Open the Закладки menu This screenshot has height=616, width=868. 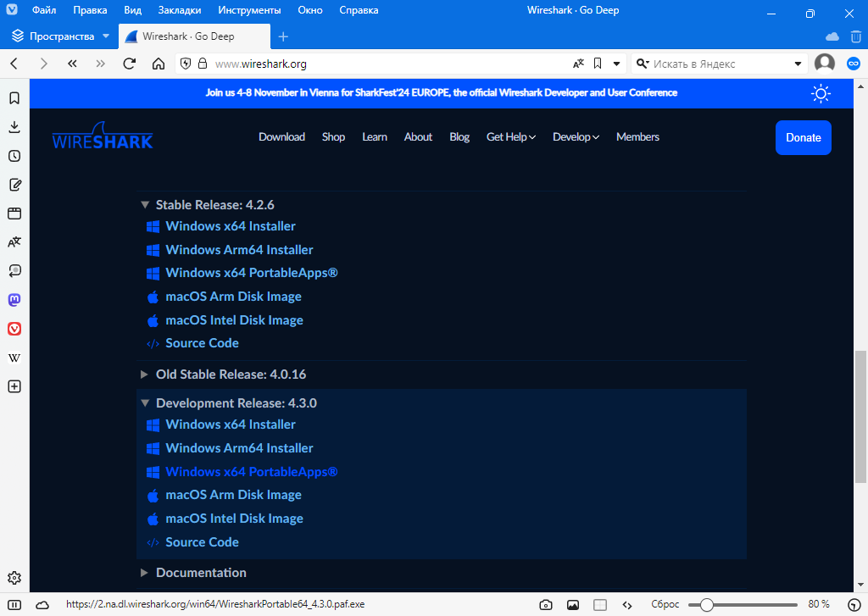[179, 11]
